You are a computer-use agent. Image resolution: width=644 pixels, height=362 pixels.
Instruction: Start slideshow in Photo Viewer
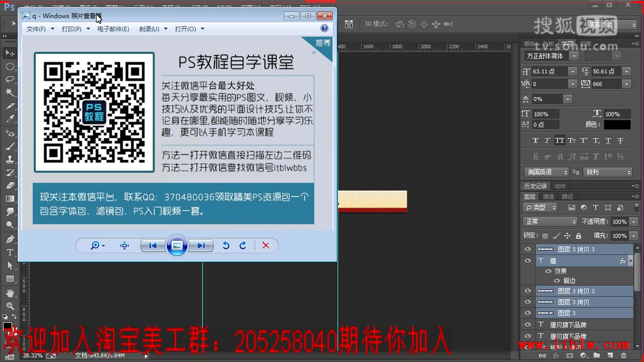(x=177, y=246)
